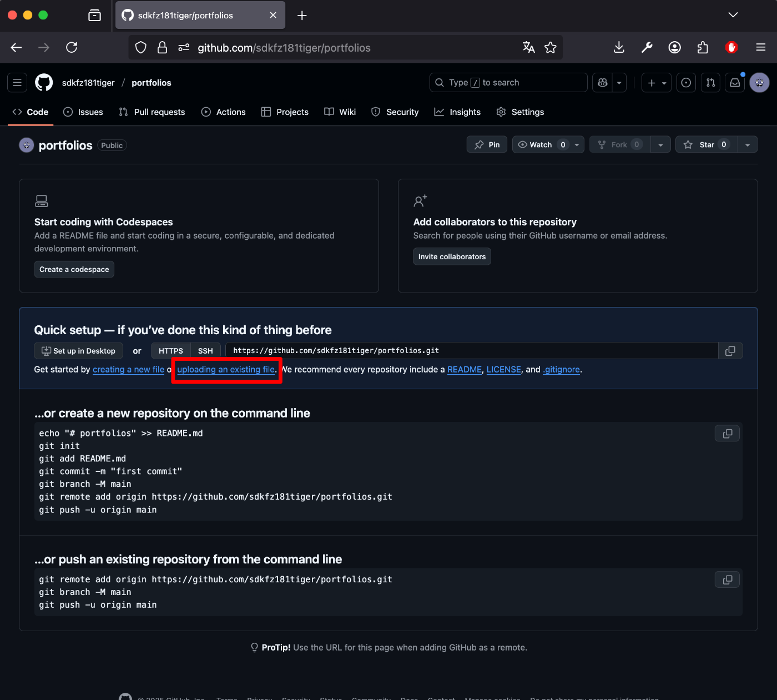Screen dimensions: 777x700
Task: Open the Security tab
Action: pos(395,112)
